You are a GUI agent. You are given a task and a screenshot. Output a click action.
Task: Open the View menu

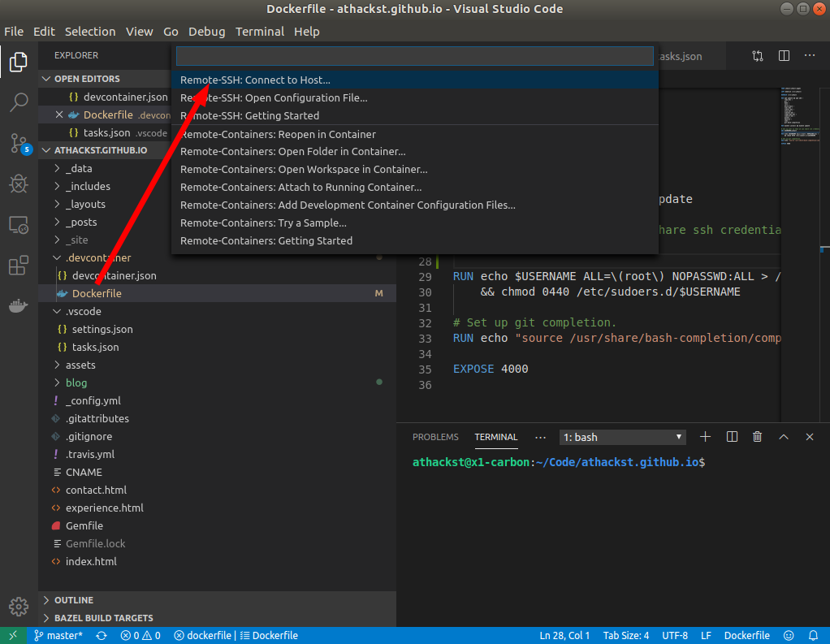[x=139, y=32]
